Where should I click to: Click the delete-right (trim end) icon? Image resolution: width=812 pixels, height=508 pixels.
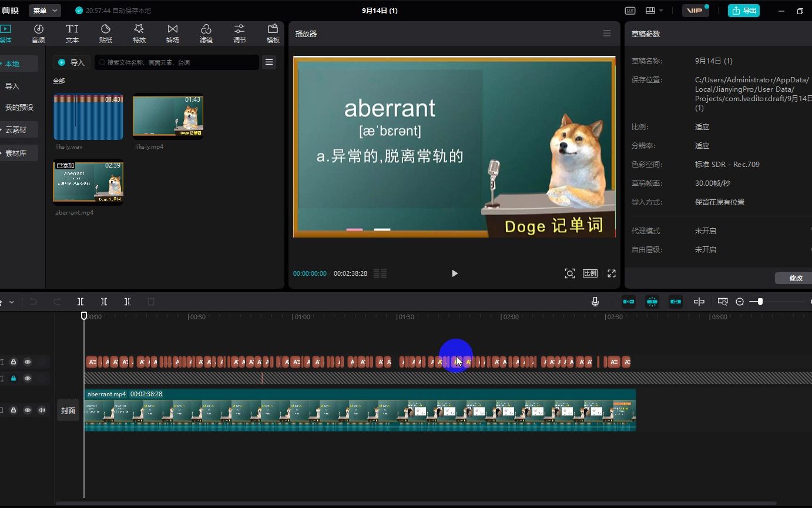click(127, 302)
